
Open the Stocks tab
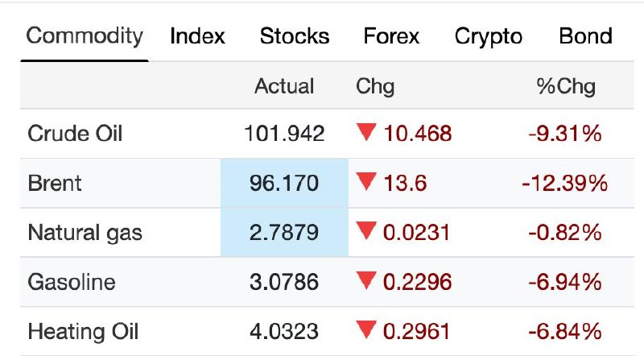295,36
